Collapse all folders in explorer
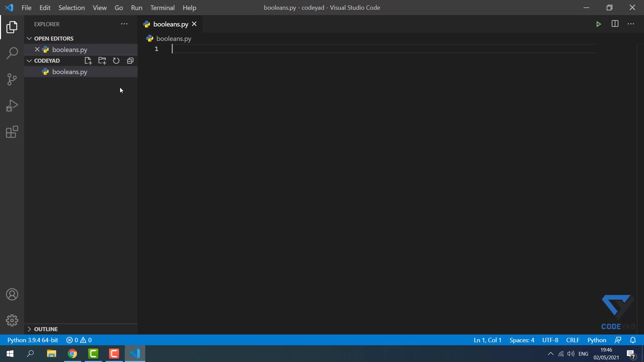Viewport: 644px width, 362px height. pyautogui.click(x=130, y=61)
